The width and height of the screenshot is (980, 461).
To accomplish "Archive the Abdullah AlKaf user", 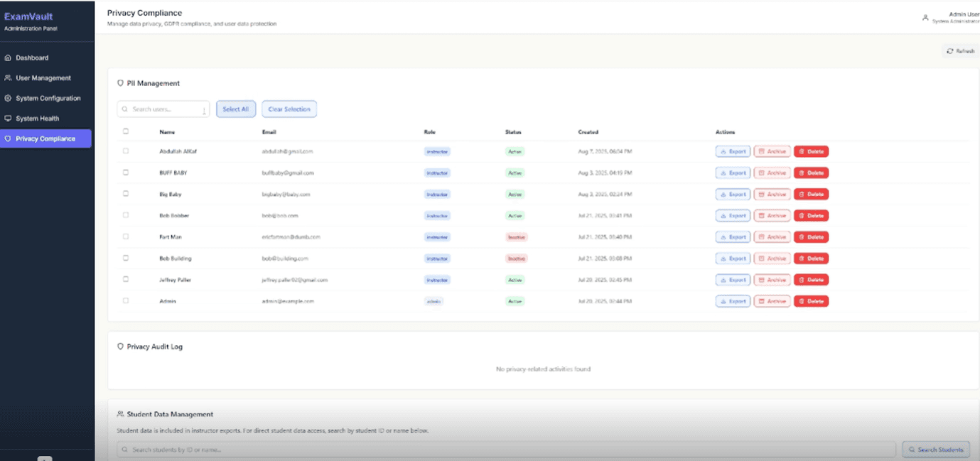I will coord(772,152).
